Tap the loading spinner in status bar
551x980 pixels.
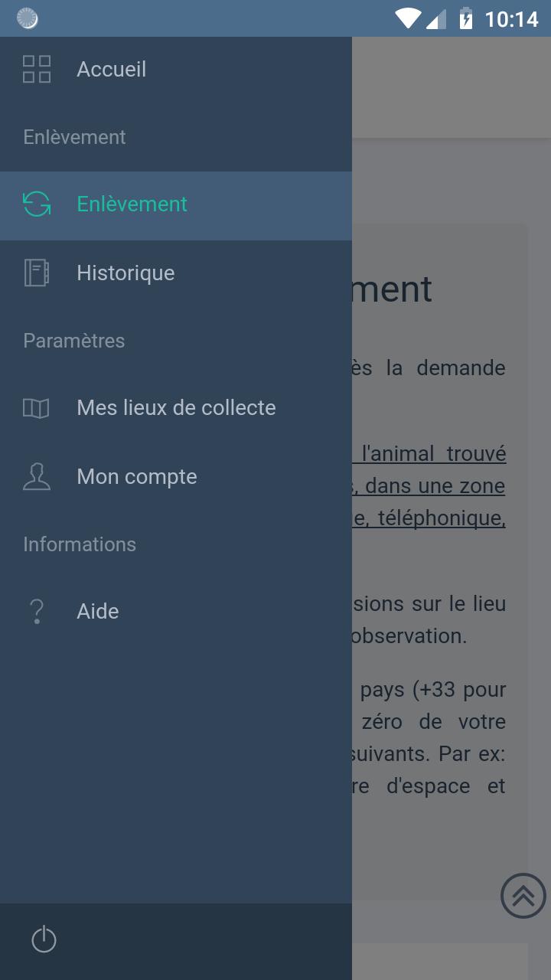(x=28, y=18)
